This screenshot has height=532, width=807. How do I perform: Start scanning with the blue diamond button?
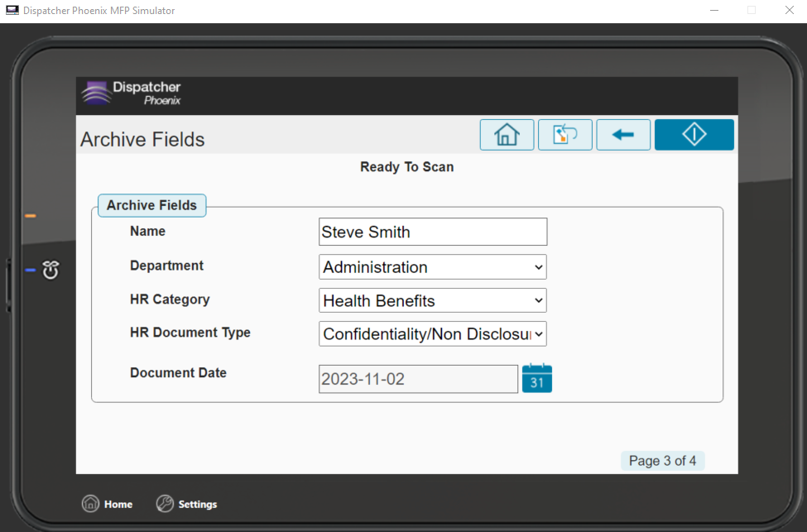[694, 135]
